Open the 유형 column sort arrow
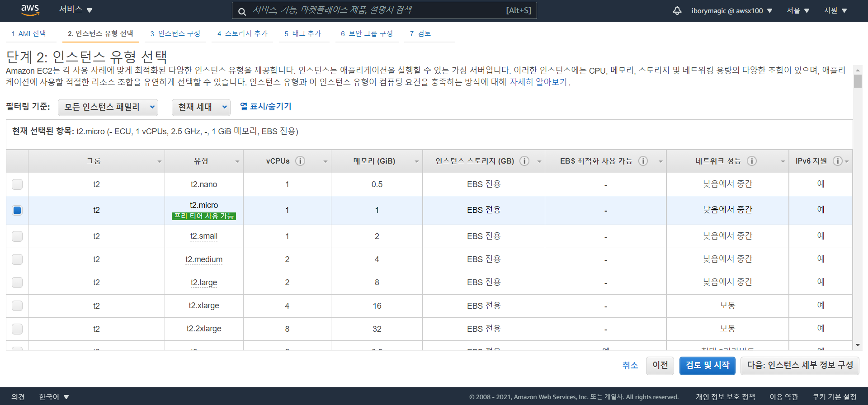The height and width of the screenshot is (405, 868). (237, 161)
